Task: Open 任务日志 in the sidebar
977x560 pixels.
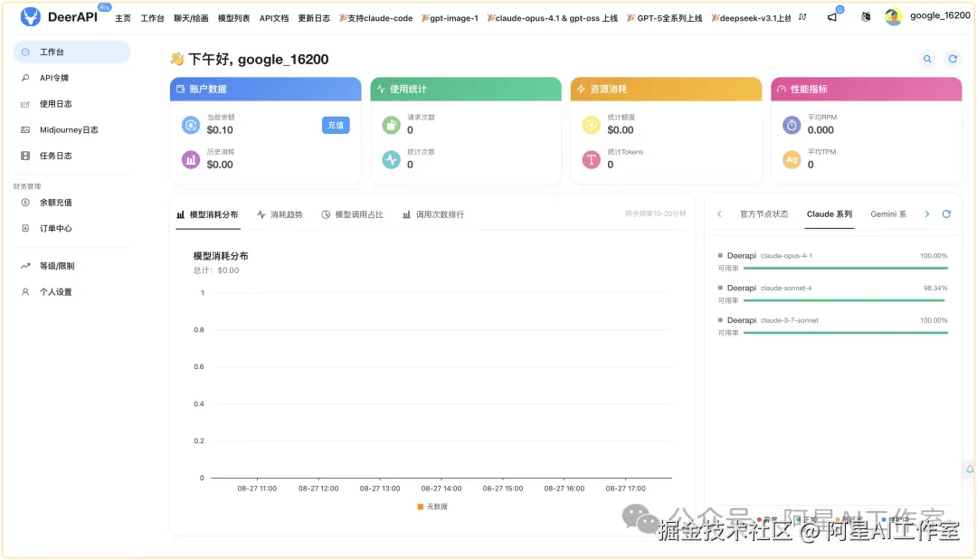Action: [x=72, y=156]
